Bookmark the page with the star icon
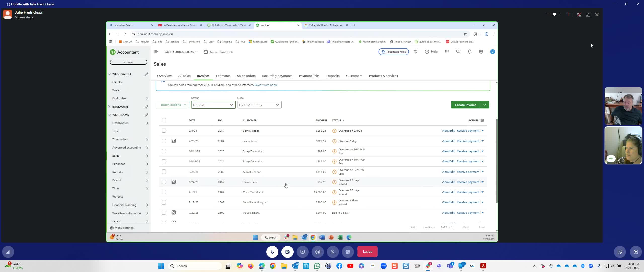The height and width of the screenshot is (272, 644). pyautogui.click(x=465, y=34)
